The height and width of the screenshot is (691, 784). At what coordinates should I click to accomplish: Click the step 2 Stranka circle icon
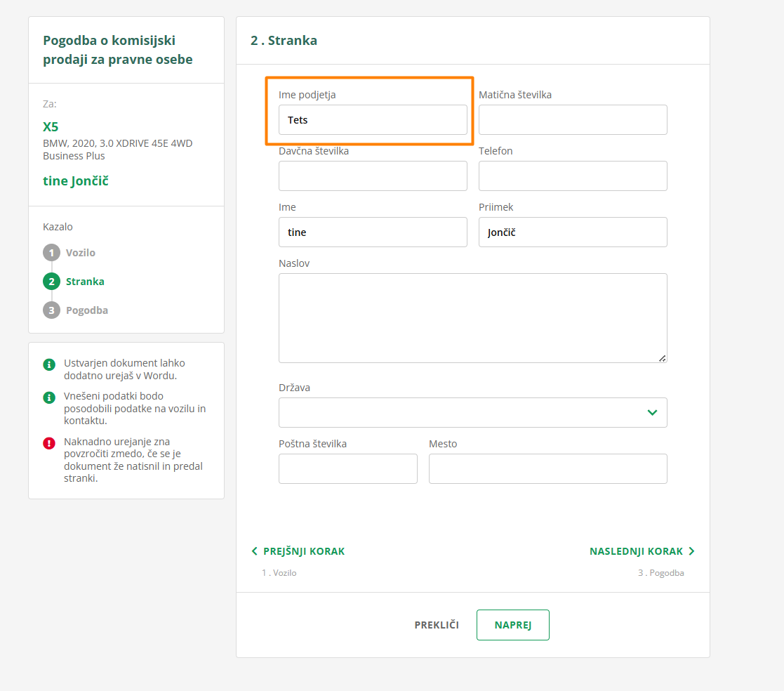point(51,282)
